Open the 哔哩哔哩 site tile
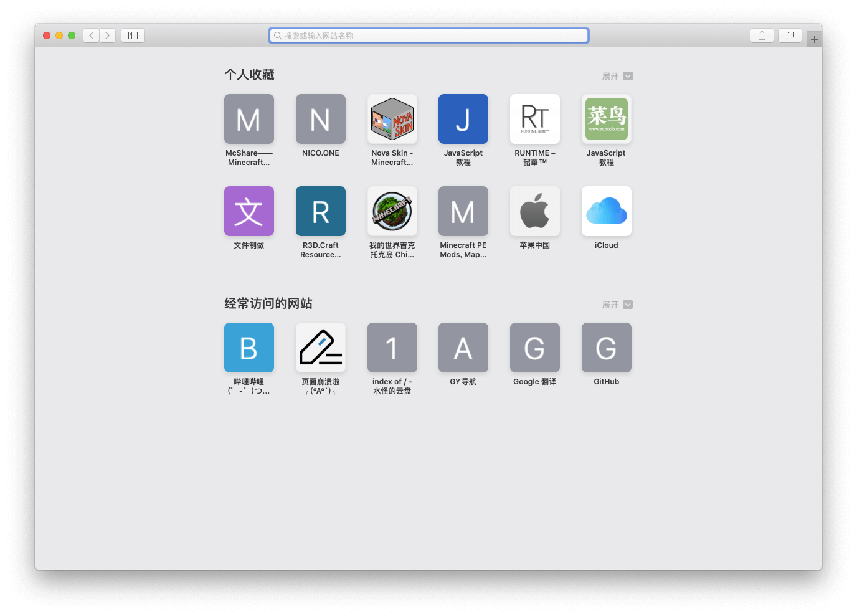The image size is (857, 616). [x=249, y=348]
